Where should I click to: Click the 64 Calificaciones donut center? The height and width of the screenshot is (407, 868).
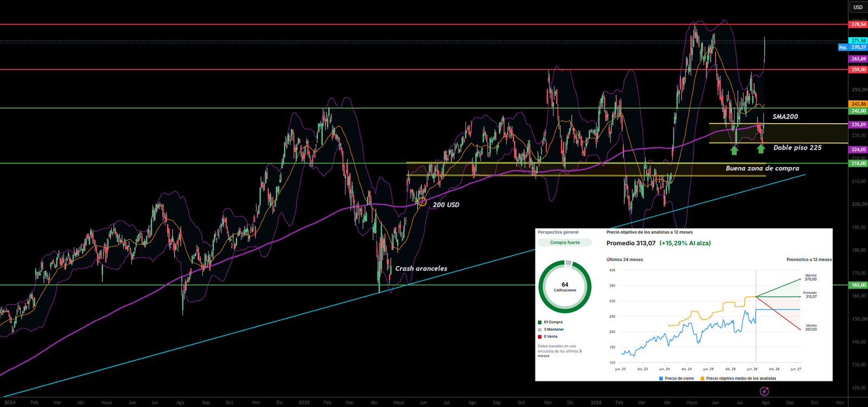click(x=565, y=287)
